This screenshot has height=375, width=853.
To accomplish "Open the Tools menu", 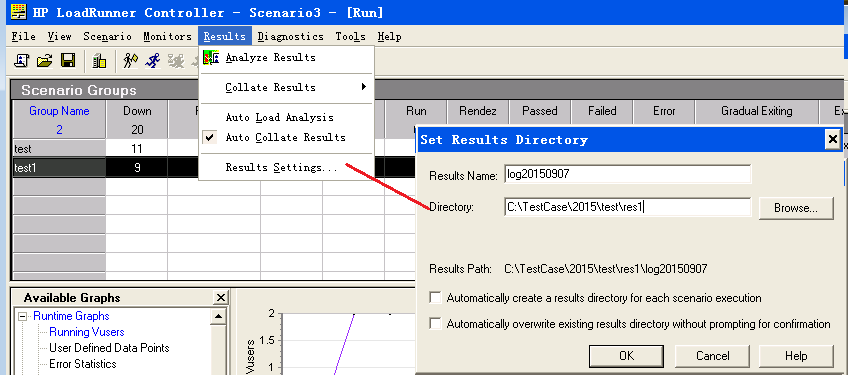I will coord(350,36).
